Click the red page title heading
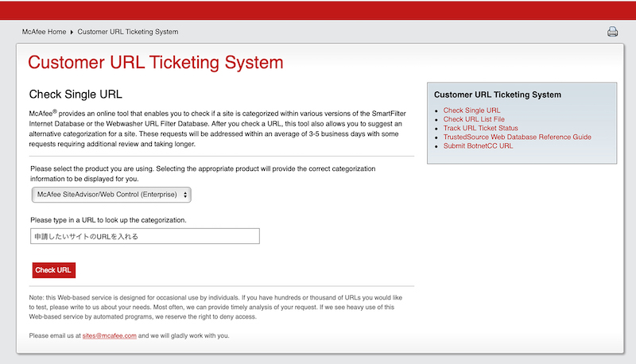The height and width of the screenshot is (364, 636). tap(155, 63)
